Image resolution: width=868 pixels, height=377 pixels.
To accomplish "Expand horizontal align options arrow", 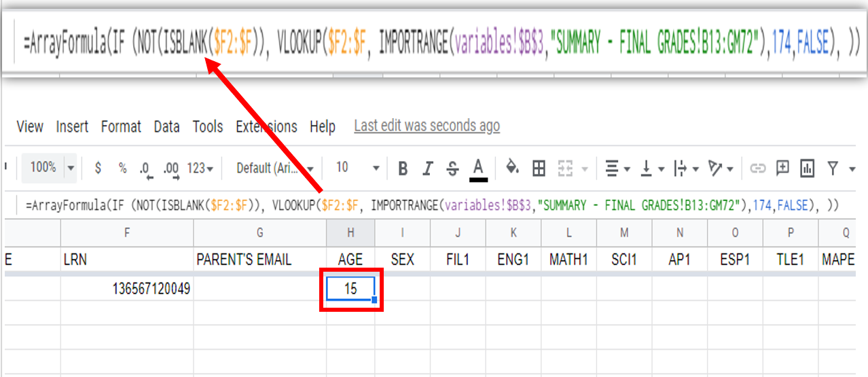I will click(628, 168).
